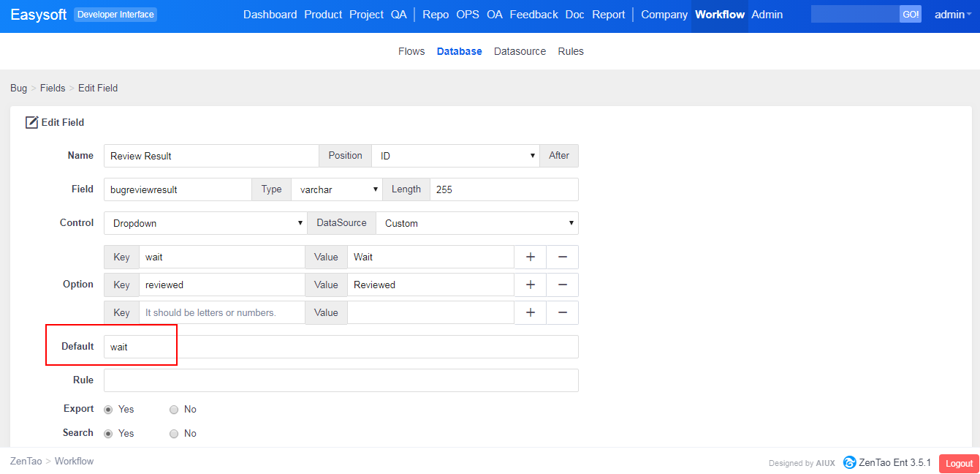Click the red Logout button
This screenshot has width=980, height=474.
coord(958,463)
